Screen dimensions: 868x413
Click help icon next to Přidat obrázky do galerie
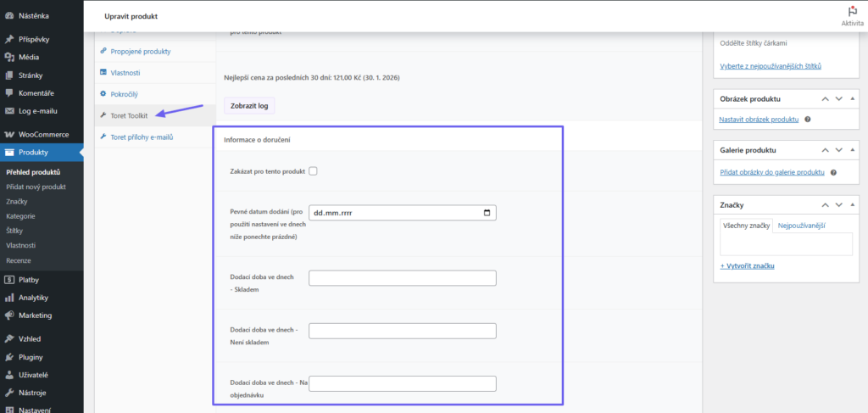click(x=834, y=173)
